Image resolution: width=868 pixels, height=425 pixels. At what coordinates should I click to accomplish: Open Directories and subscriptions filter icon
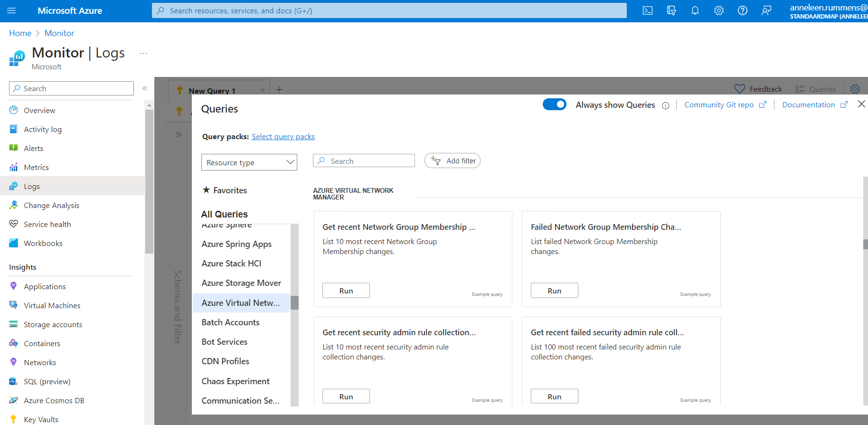tap(671, 10)
